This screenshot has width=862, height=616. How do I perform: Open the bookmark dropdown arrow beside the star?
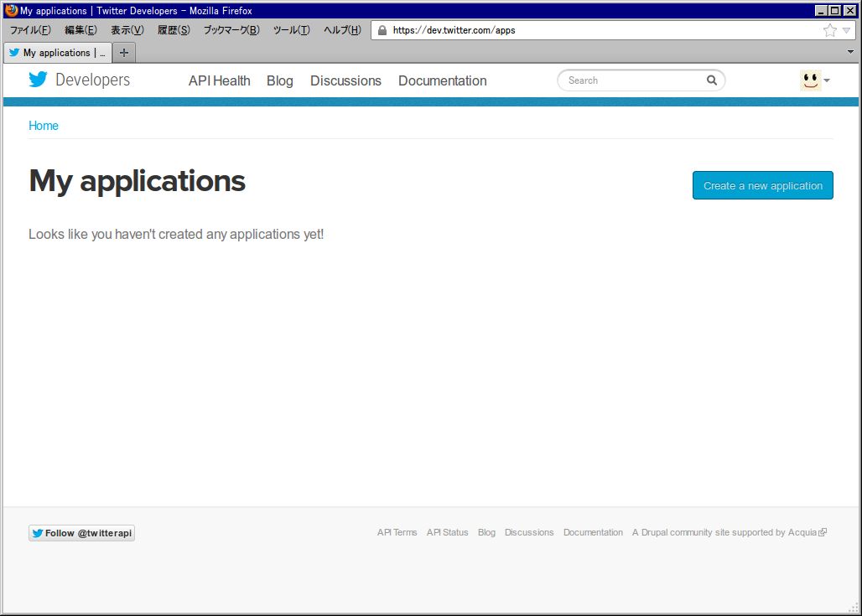[847, 31]
